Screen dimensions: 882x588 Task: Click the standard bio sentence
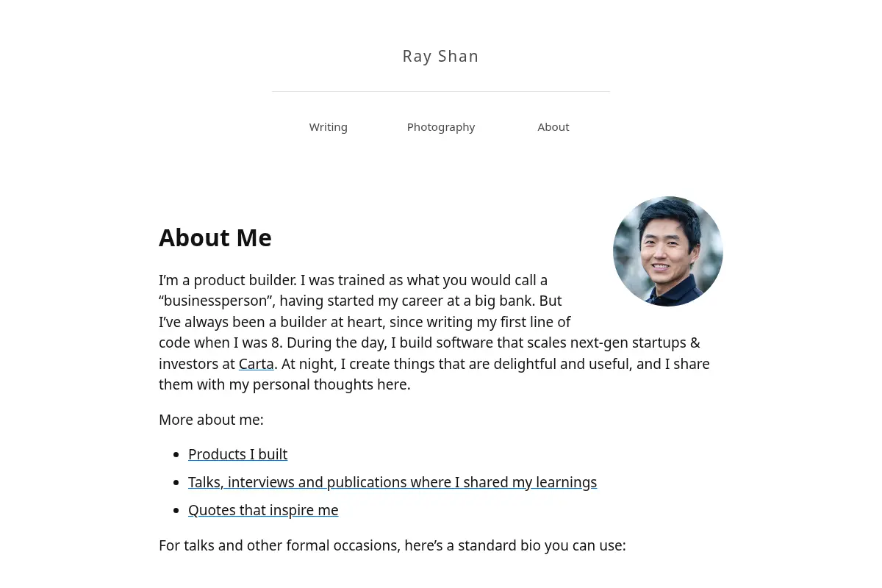[392, 545]
